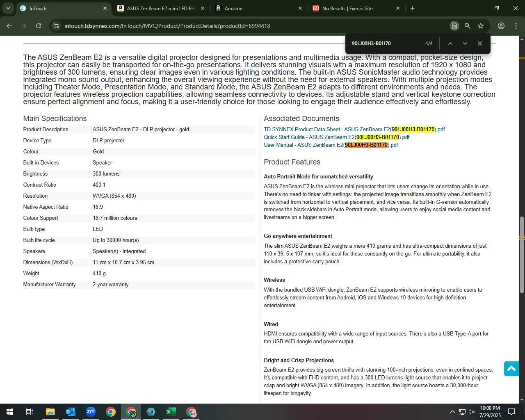Open the Chrome three-dot menu

[516, 26]
